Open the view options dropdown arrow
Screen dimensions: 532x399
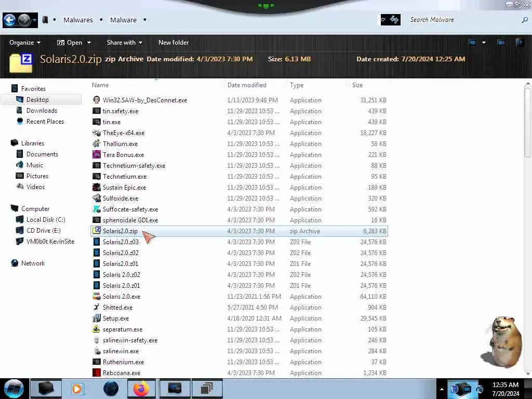pyautogui.click(x=484, y=43)
